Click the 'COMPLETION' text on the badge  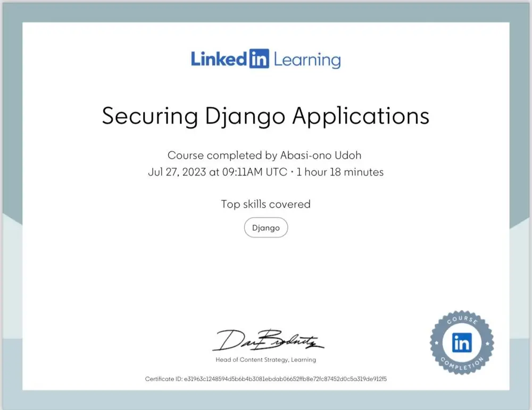tap(462, 366)
